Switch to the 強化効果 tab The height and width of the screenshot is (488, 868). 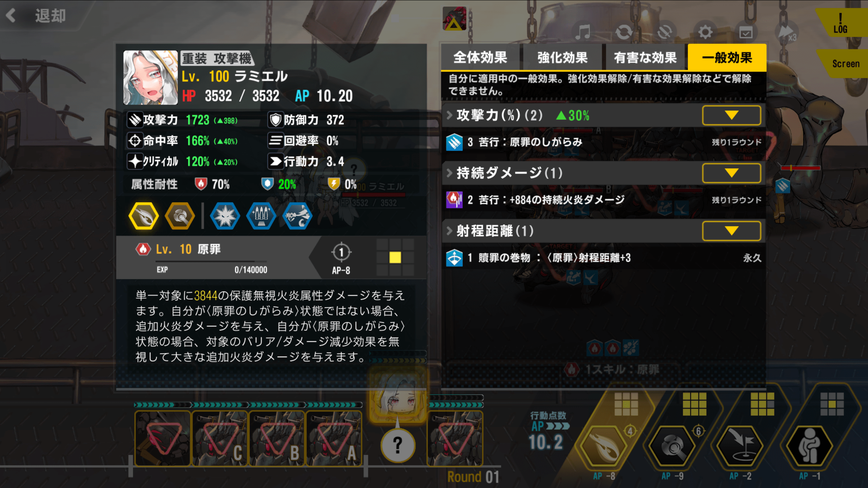[x=562, y=57]
